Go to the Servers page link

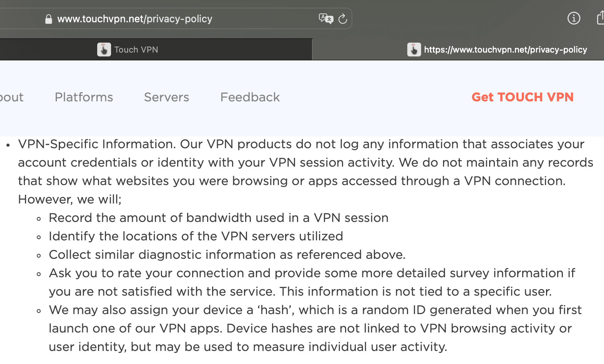(x=166, y=97)
